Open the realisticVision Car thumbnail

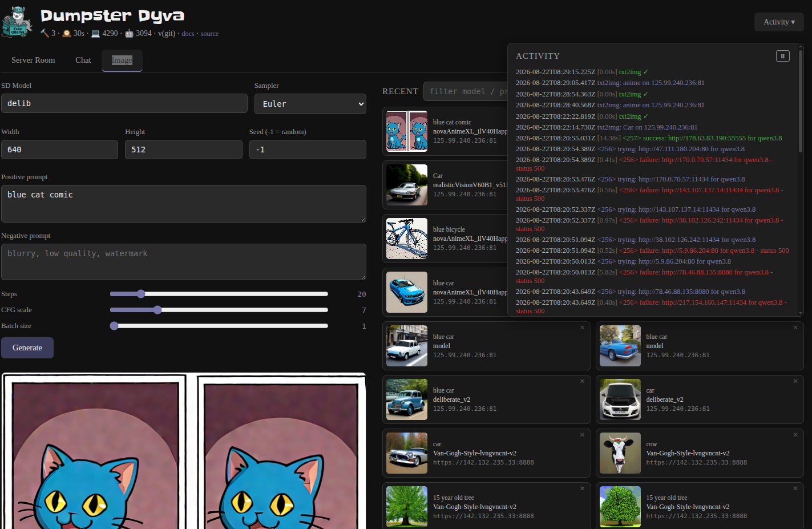coord(407,185)
